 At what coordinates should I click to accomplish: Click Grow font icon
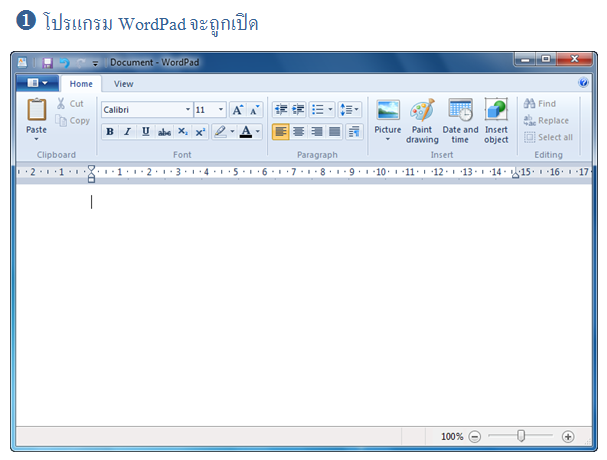click(237, 110)
